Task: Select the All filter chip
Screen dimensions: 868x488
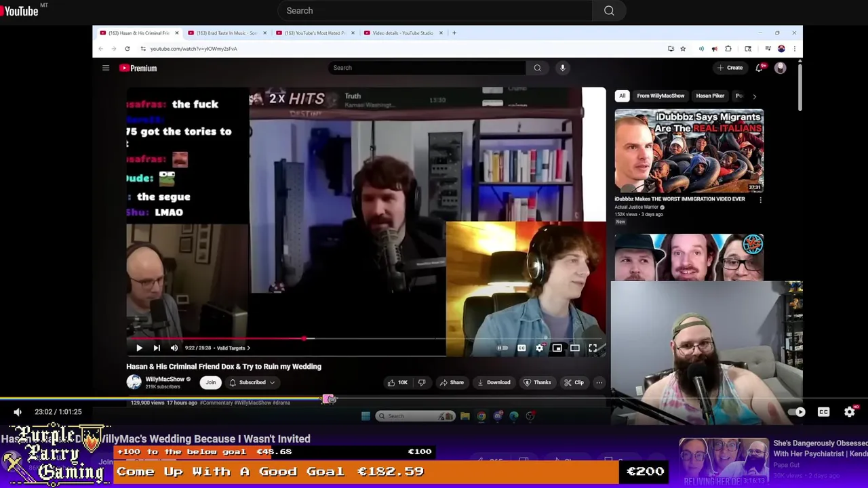Action: pos(622,96)
